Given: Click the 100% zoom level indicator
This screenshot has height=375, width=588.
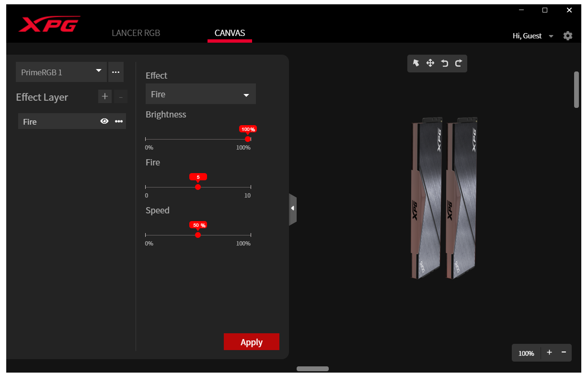Looking at the screenshot, I should 526,353.
